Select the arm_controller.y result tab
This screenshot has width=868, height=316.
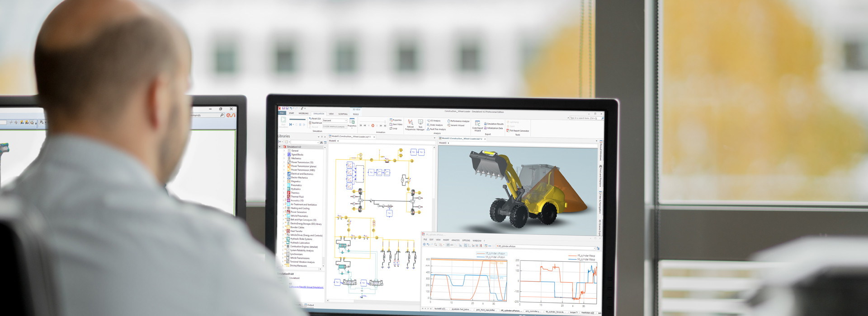pos(533,311)
